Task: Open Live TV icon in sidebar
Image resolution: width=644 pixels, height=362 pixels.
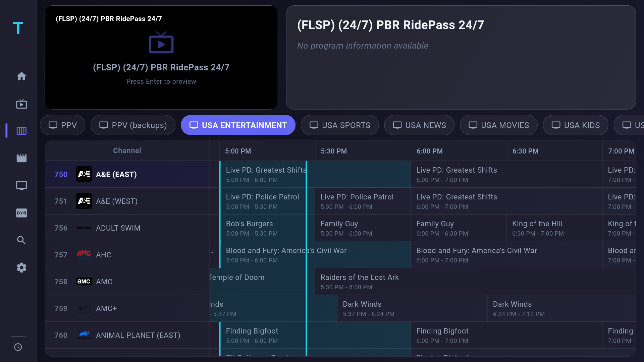Action: coord(21,104)
